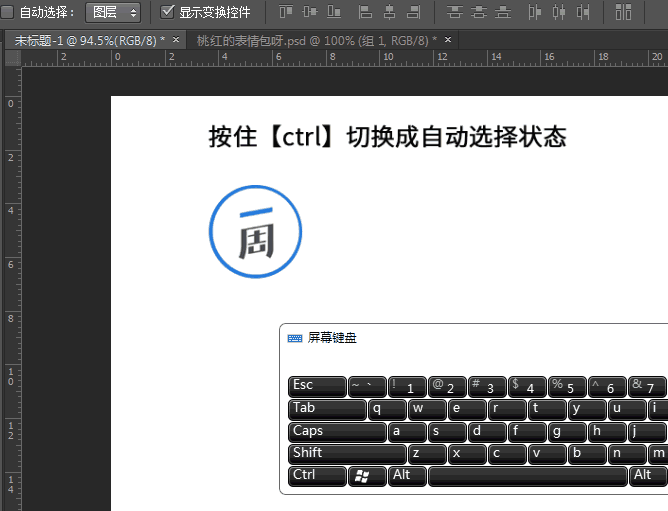Viewport: 668px width, 511px height.
Task: Distribute layers by vertical centers
Action: coord(479,12)
